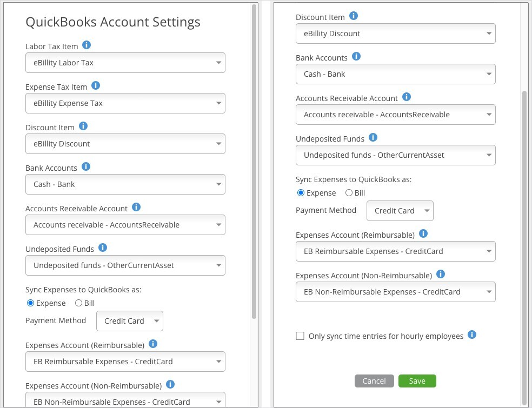Click the gray Cancel button
The height and width of the screenshot is (408, 532).
pos(374,381)
